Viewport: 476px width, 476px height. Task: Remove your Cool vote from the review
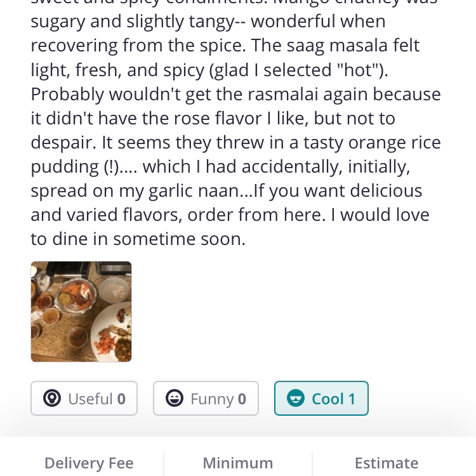pos(321,399)
